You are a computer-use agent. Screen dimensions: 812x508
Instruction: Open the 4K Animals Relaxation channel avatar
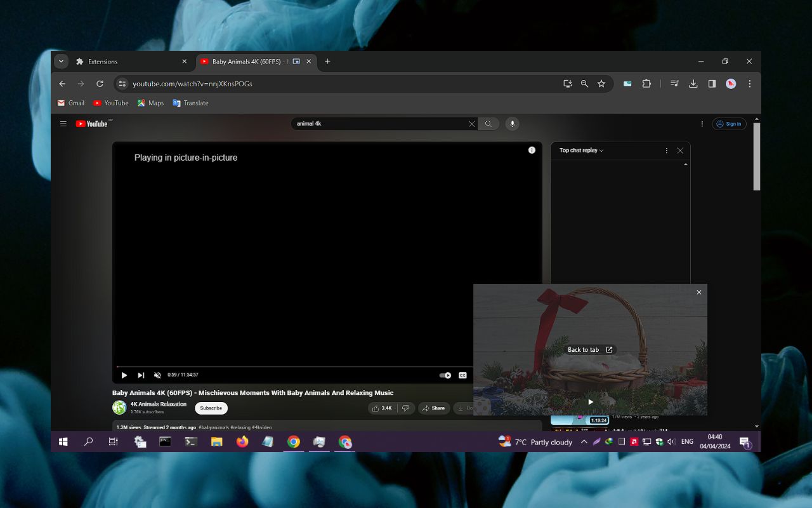[x=119, y=407]
